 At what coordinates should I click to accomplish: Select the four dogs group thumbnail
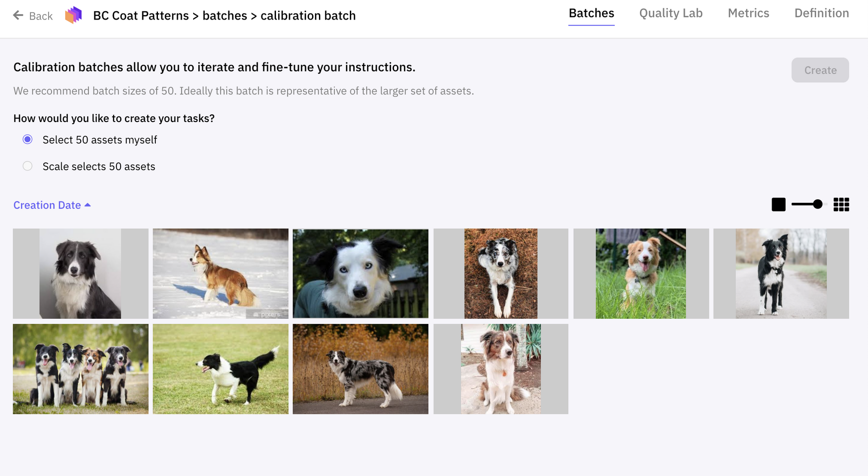pyautogui.click(x=81, y=369)
